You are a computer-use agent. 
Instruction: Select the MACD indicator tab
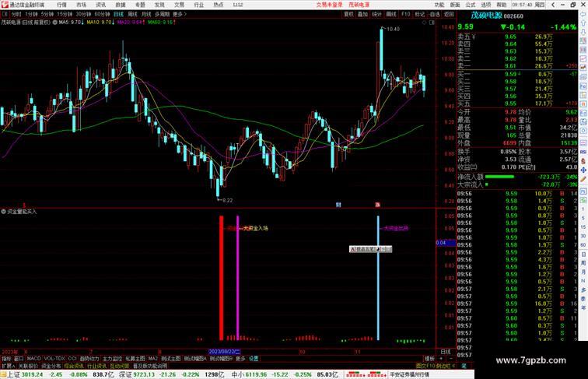(33, 359)
